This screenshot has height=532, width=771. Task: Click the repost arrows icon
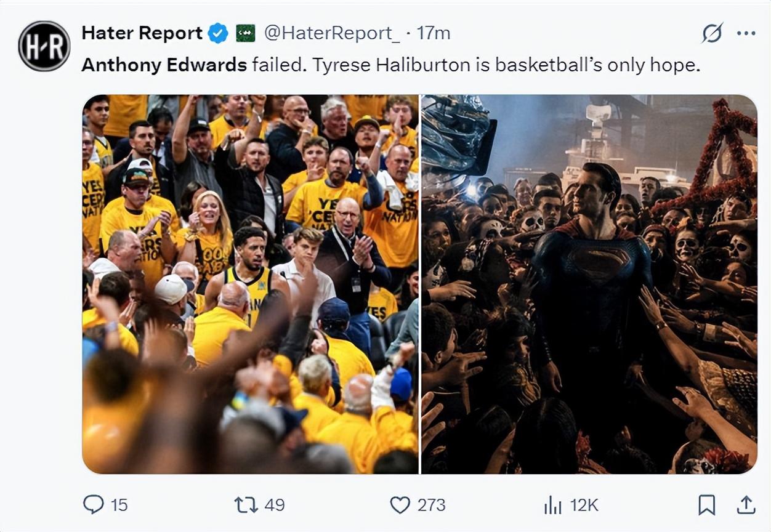pyautogui.click(x=245, y=505)
